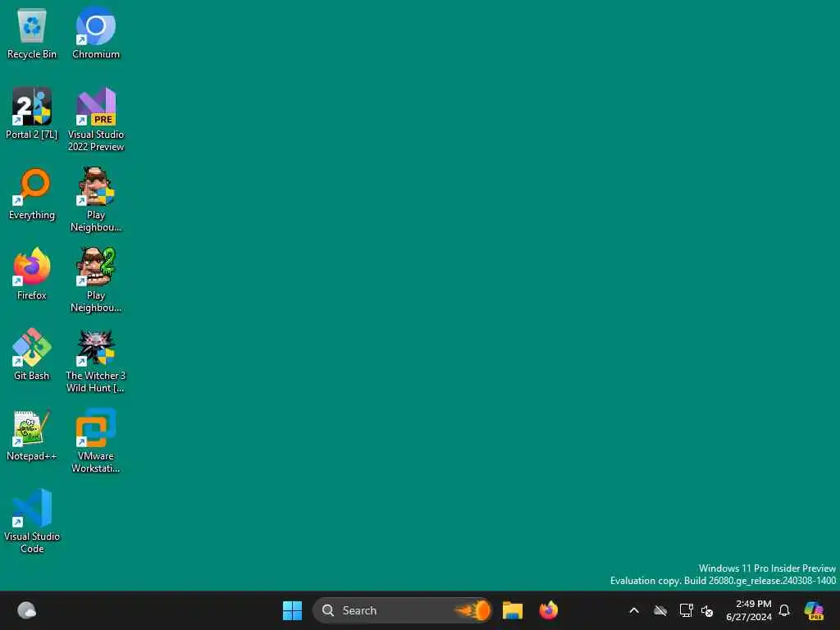Select Visual Studio 2022 Preview shortcut
The width and height of the screenshot is (840, 630).
(96, 120)
